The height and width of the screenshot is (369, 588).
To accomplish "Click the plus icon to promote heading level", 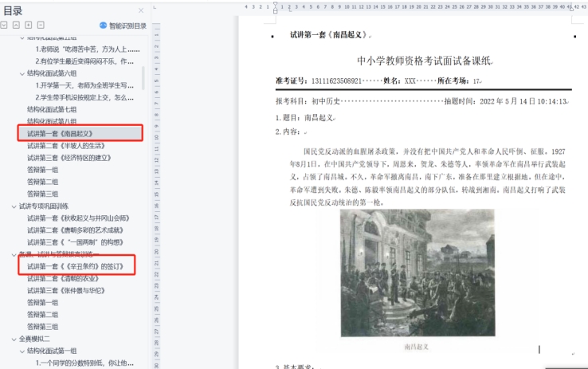I will [29, 26].
